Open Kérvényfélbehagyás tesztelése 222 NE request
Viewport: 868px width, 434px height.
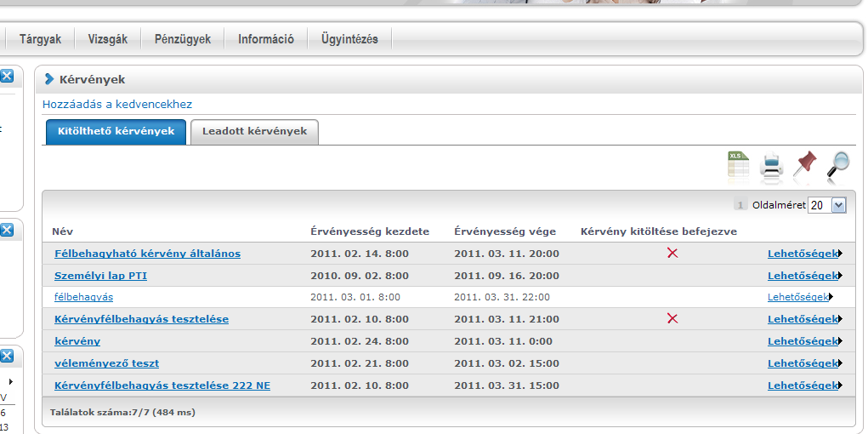(x=162, y=385)
